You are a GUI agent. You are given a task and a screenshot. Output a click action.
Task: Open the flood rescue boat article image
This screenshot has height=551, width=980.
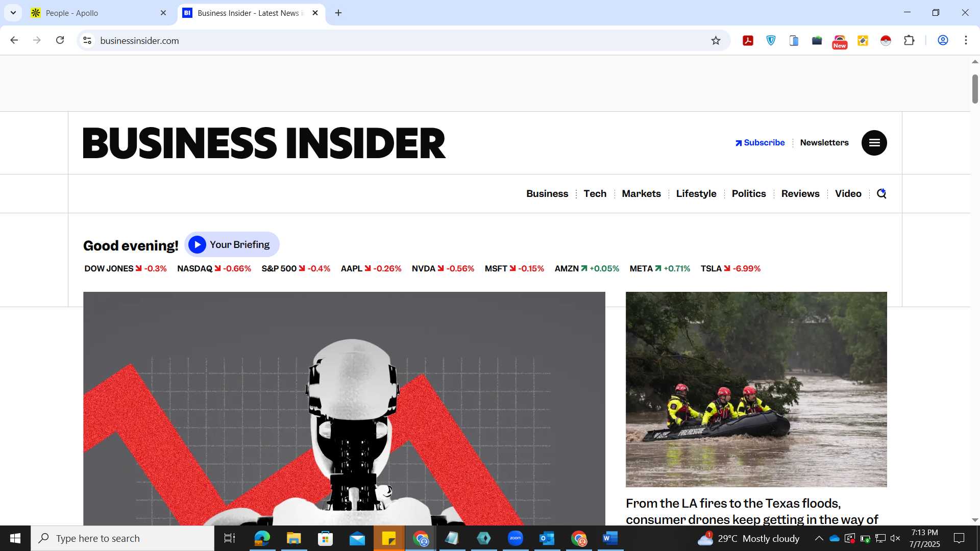pyautogui.click(x=756, y=389)
